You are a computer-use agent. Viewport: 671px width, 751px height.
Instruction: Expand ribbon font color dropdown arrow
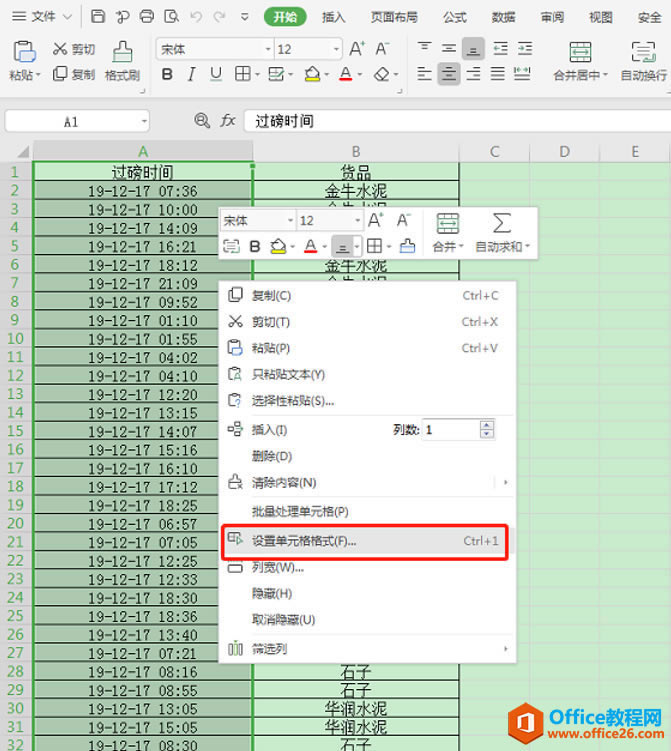pyautogui.click(x=360, y=75)
